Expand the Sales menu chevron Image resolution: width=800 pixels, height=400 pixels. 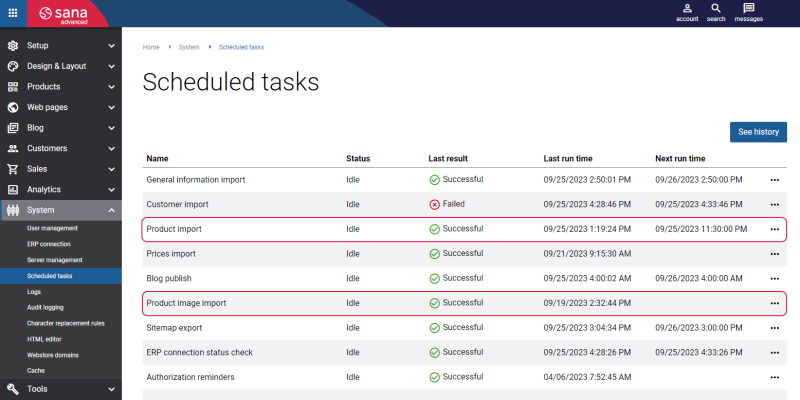(x=112, y=169)
